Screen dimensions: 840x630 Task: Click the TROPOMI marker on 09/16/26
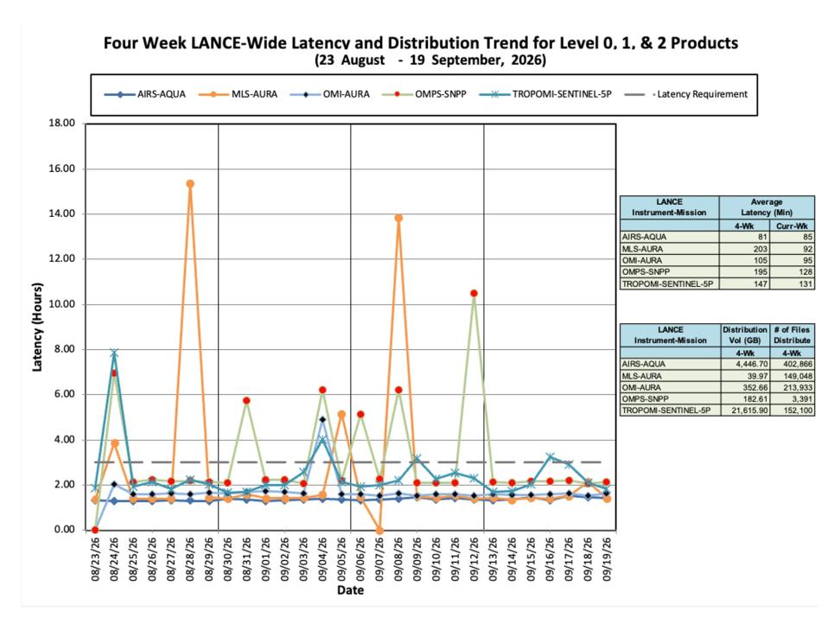pyautogui.click(x=550, y=456)
